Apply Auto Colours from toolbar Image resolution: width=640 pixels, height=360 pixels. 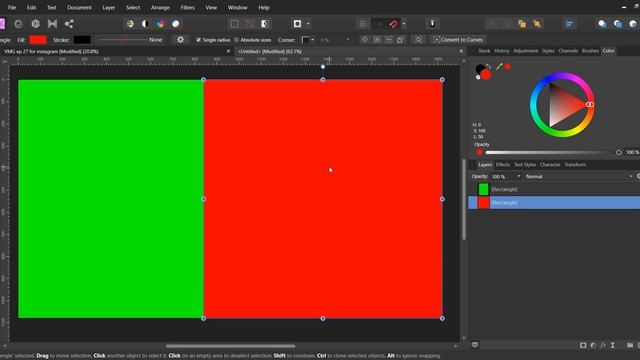point(160,24)
